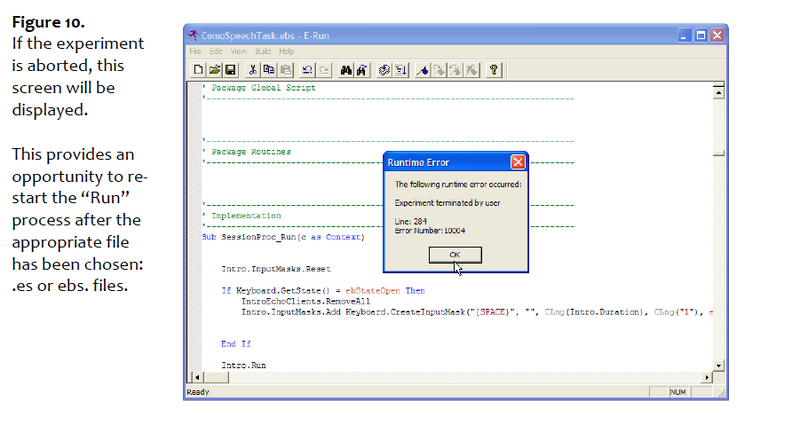Image resolution: width=800 pixels, height=425 pixels.
Task: Open the Edit menu
Action: coord(215,52)
